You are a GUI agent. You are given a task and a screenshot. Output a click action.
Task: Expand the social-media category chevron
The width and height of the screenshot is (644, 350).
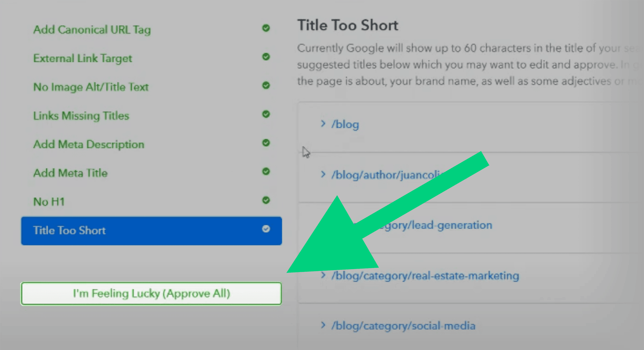click(323, 325)
